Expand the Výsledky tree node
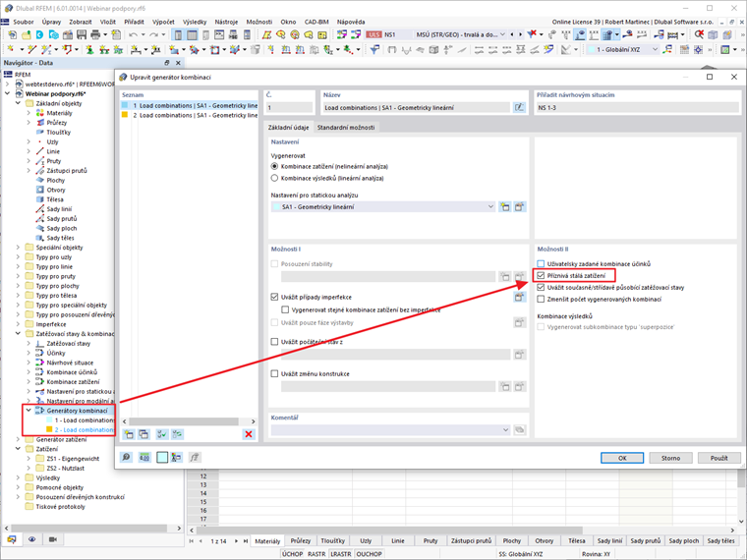The image size is (747, 560). pyautogui.click(x=18, y=478)
